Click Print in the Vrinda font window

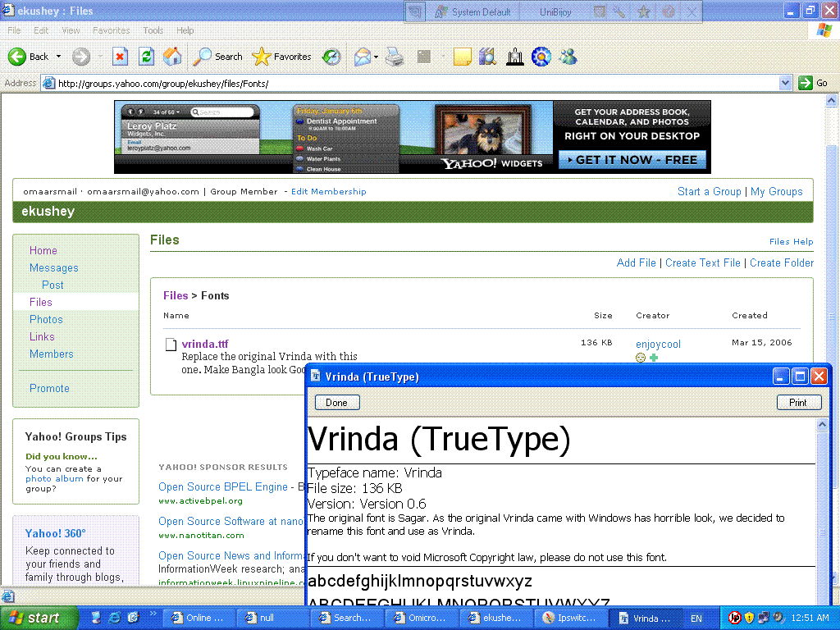tap(798, 402)
